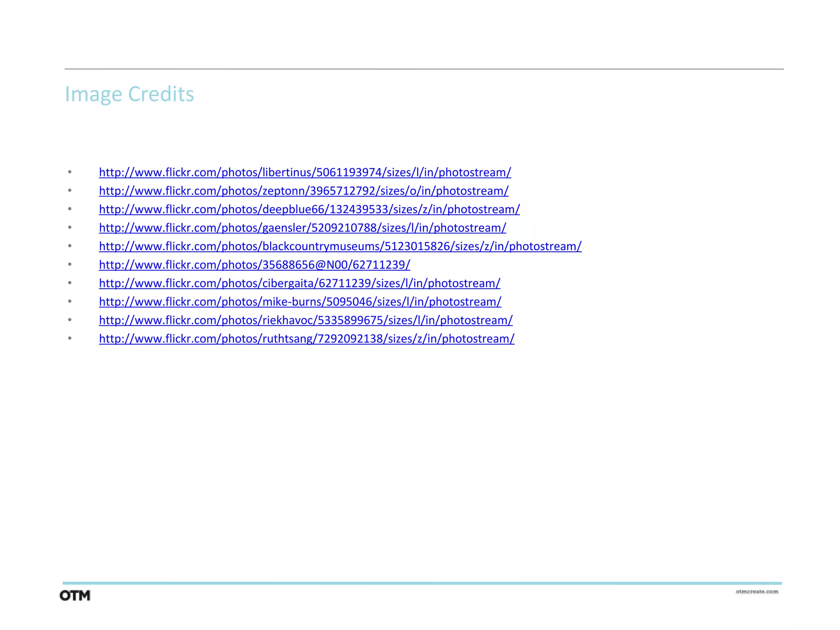Screen dimensions: 840x630
Task: Click the bullet beside the blackcountrymuseums link
Action: pyautogui.click(x=70, y=246)
